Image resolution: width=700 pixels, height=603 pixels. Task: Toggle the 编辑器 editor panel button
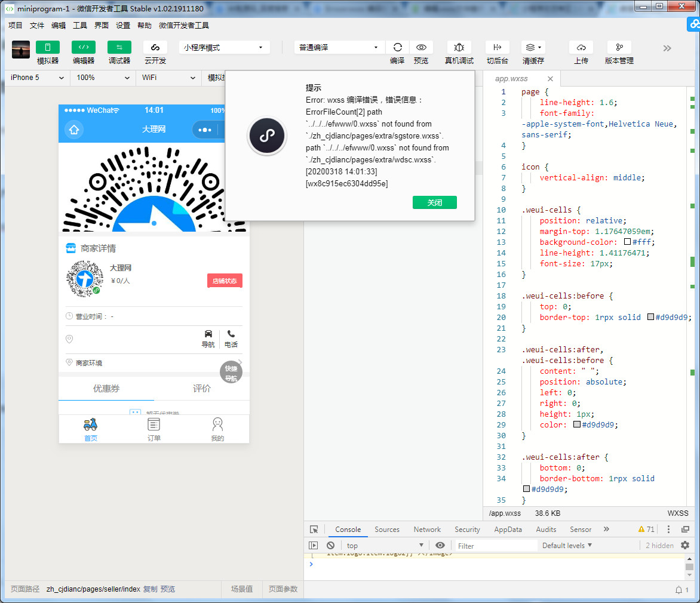click(84, 47)
